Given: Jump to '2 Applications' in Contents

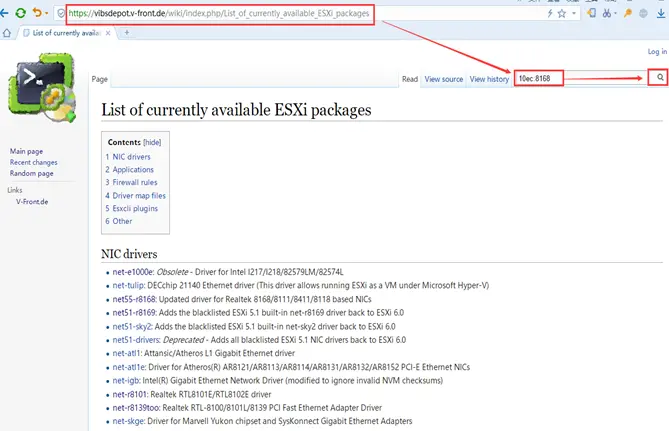Looking at the screenshot, I should pyautogui.click(x=129, y=169).
